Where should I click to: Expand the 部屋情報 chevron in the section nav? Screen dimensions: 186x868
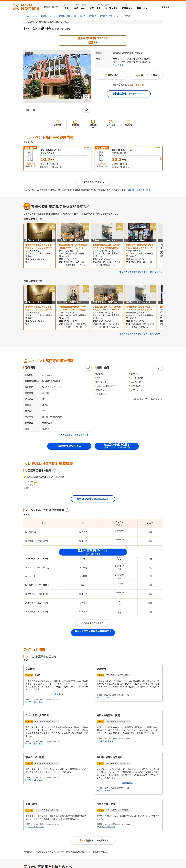point(57,128)
